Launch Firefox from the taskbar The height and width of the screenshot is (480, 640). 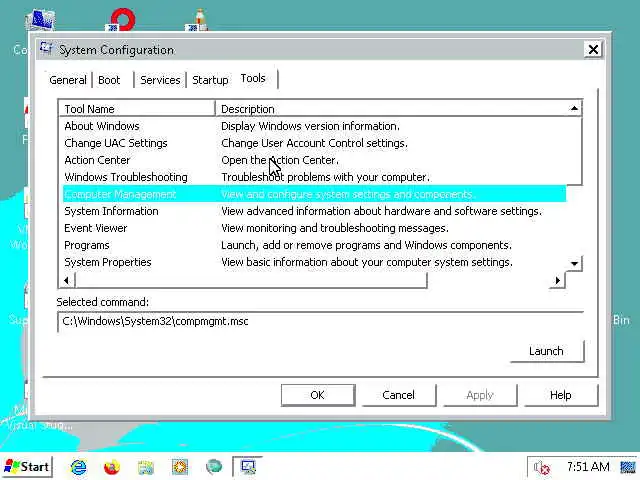(x=112, y=467)
